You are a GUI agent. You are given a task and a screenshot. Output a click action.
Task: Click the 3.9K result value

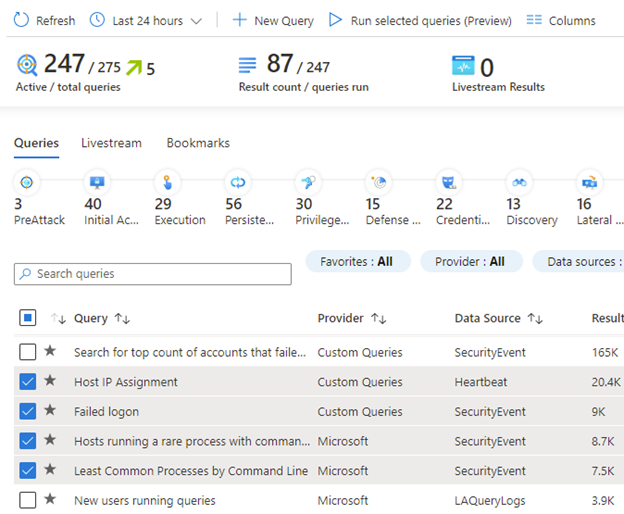point(603,500)
